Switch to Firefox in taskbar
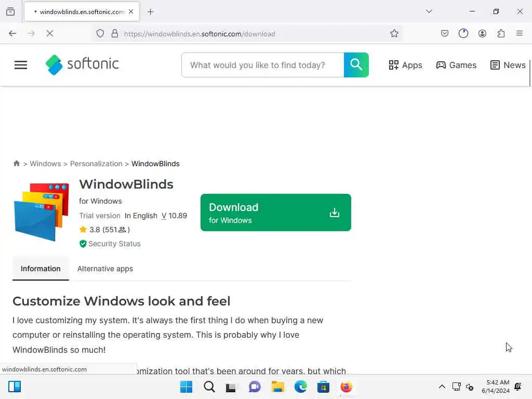Screen dimensions: 532x399 point(347,387)
